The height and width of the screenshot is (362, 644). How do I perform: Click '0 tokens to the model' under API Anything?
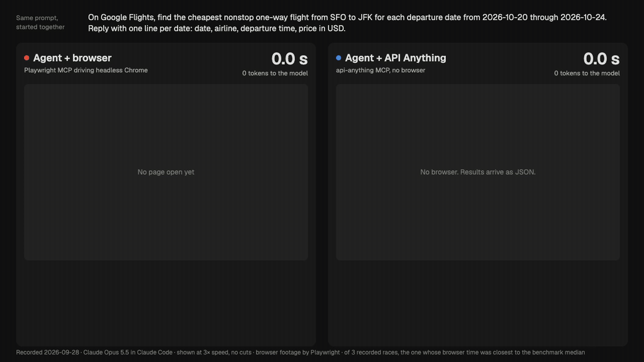587,73
